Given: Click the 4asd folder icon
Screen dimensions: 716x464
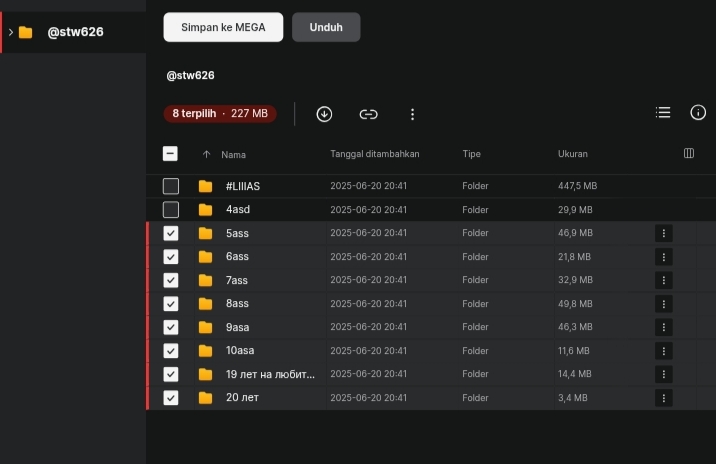Looking at the screenshot, I should [205, 210].
